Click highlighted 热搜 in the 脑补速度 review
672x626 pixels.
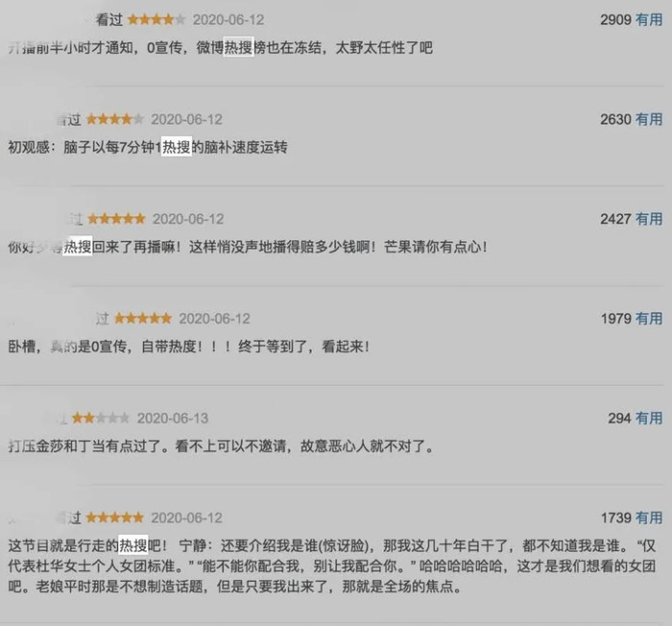point(176,147)
